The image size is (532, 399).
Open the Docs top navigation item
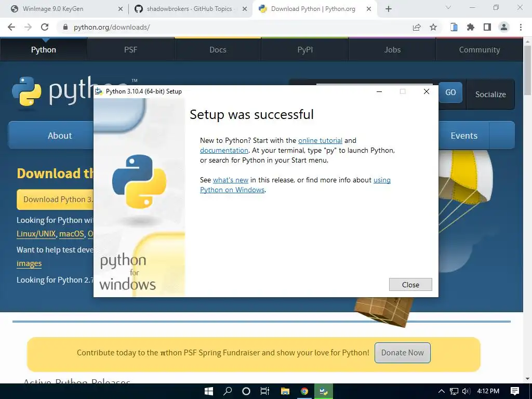(x=218, y=50)
